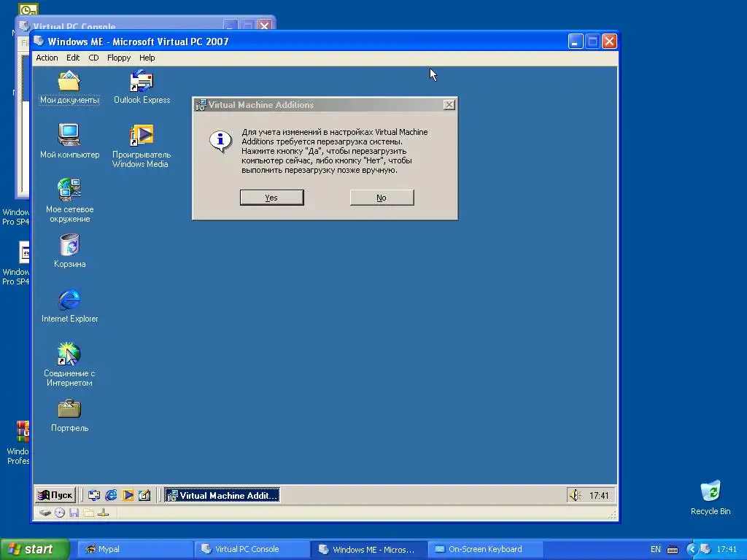Click the keyboard icon in host tray

673,550
